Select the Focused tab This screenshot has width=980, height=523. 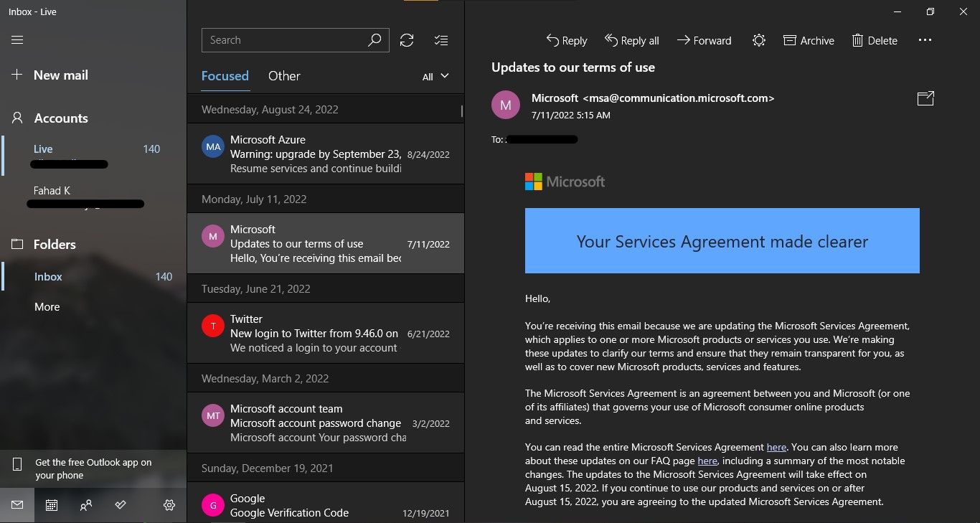click(x=225, y=76)
